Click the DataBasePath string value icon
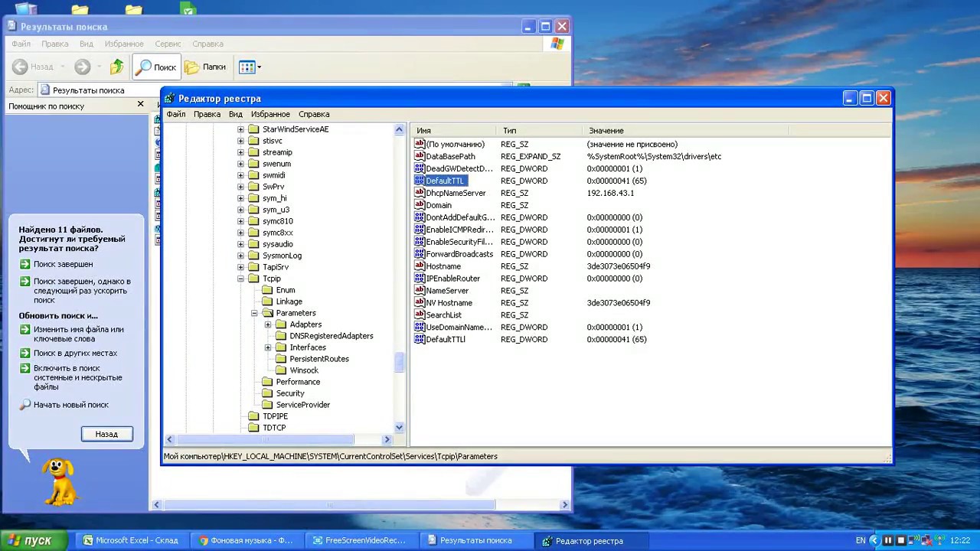Screen dimensions: 980x551 click(420, 156)
